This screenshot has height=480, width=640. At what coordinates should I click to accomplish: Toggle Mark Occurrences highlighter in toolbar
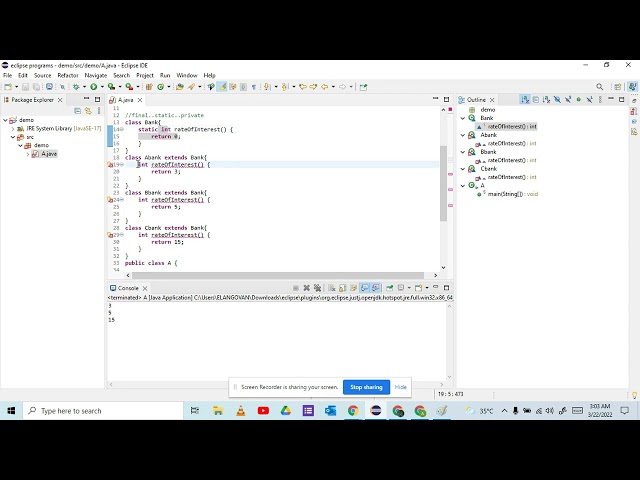pos(222,87)
